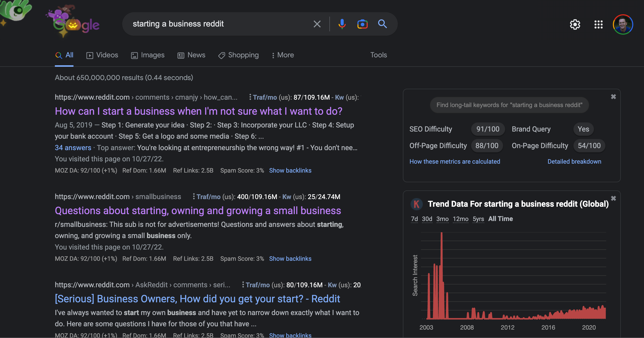Open options menu for first reddit result
644x338 pixels.
coord(250,97)
